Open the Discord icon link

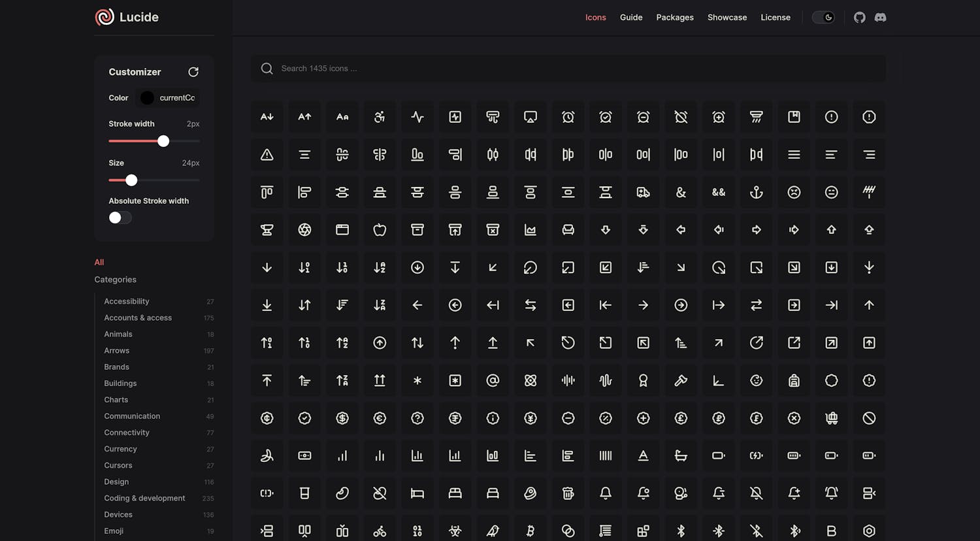pos(881,18)
